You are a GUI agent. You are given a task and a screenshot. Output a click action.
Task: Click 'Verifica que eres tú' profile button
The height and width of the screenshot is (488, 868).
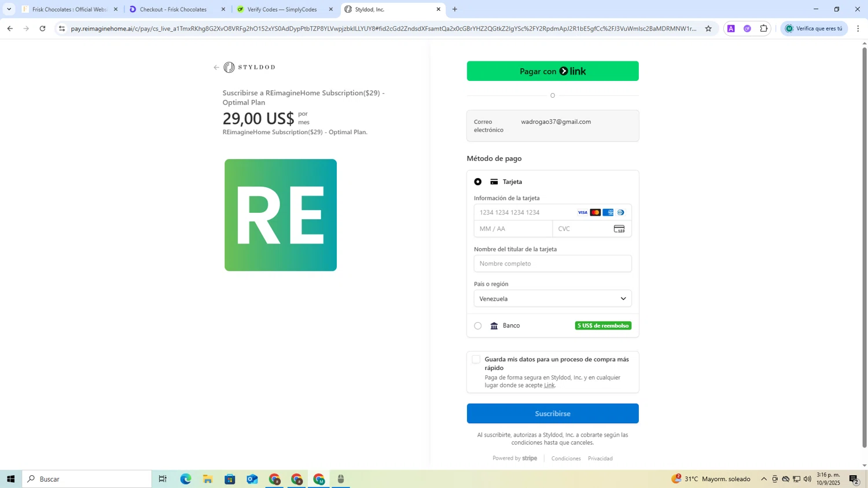pos(814,28)
